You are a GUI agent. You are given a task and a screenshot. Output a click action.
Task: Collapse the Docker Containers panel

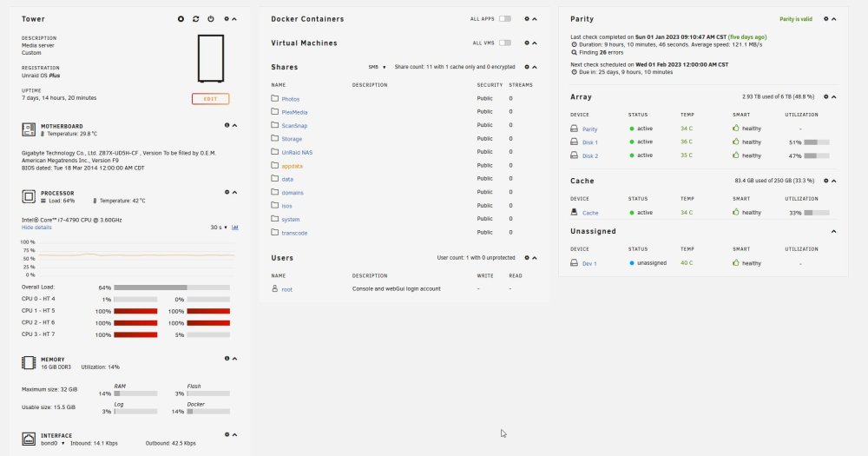[x=534, y=19]
